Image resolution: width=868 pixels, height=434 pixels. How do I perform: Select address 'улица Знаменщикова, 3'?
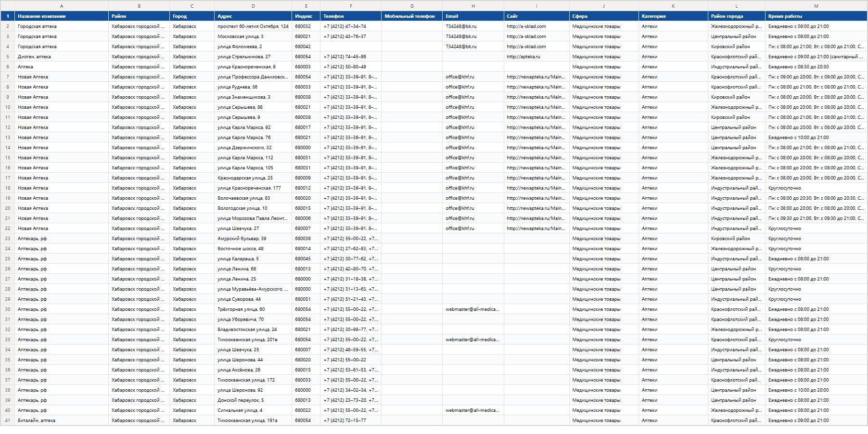[x=253, y=97]
